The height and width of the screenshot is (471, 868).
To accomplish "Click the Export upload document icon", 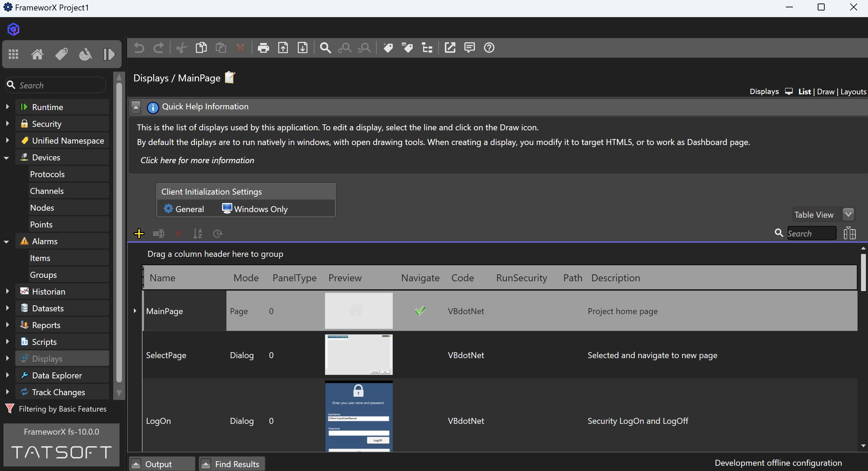I will pos(283,48).
